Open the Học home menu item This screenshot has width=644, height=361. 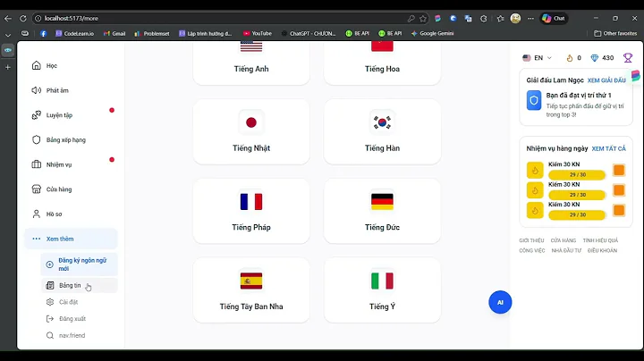tap(71, 65)
